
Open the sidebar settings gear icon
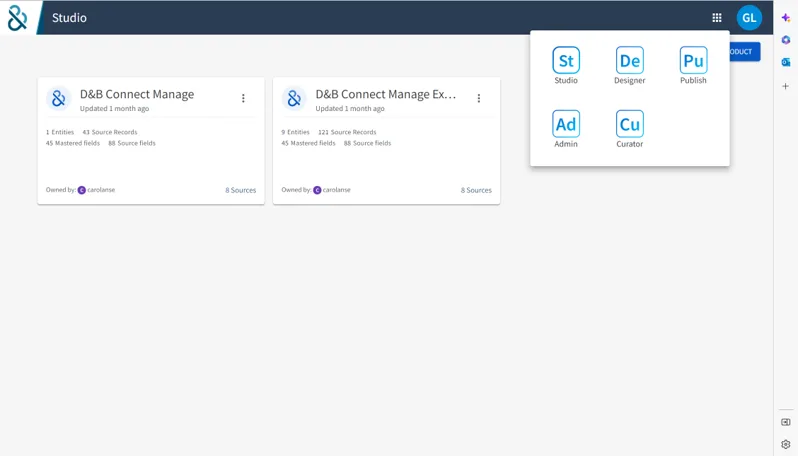point(786,444)
